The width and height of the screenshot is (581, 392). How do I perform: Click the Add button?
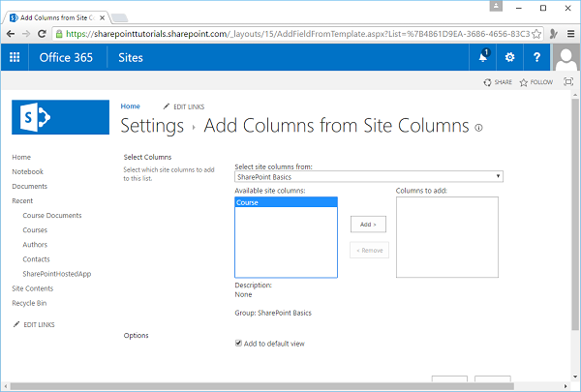click(368, 224)
